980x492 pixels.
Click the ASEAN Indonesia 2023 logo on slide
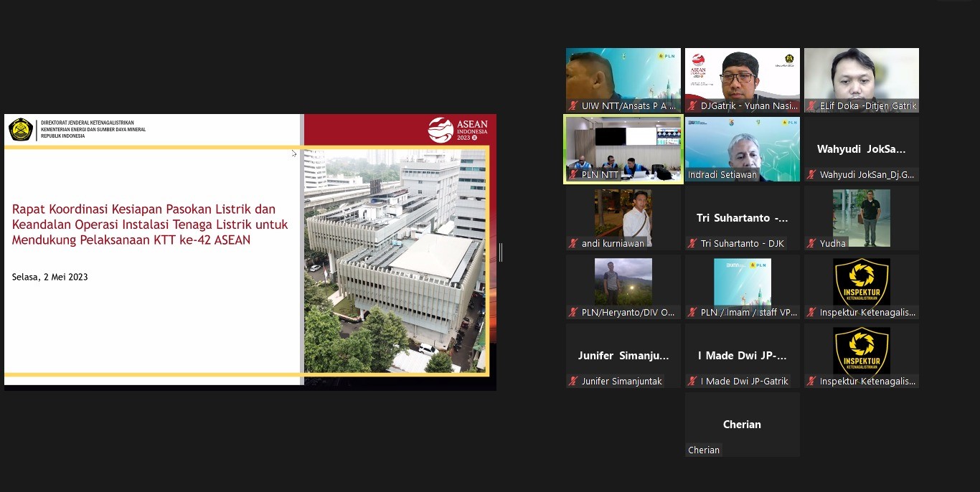click(x=457, y=130)
